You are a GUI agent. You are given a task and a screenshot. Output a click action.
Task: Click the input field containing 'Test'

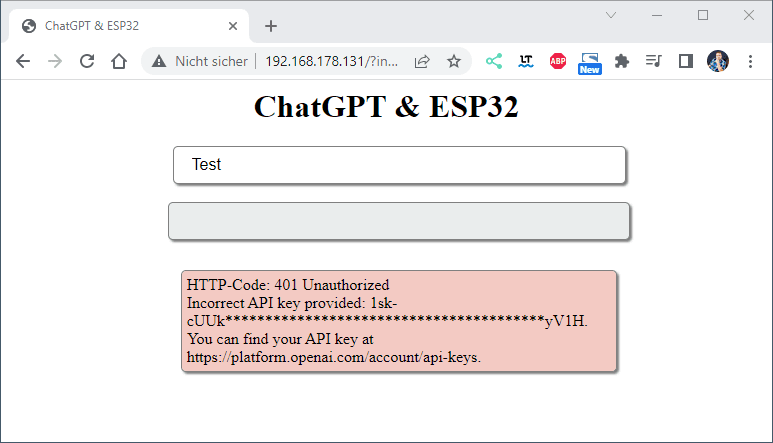click(399, 165)
